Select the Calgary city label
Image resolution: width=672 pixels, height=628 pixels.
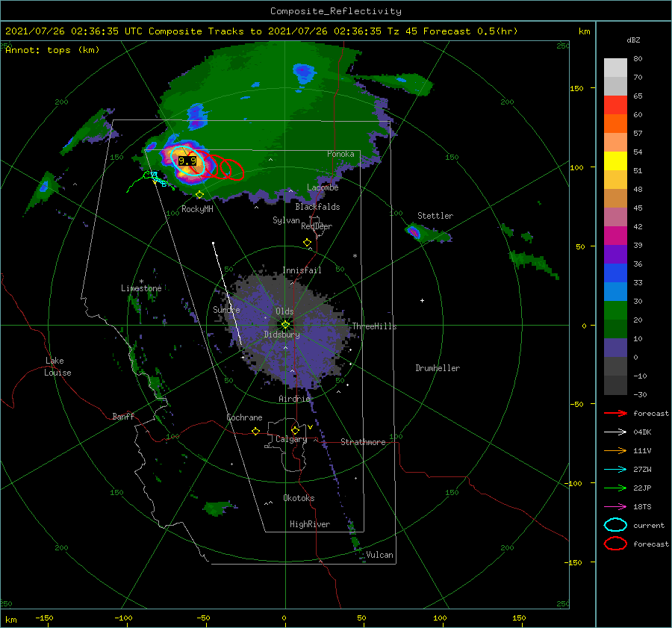[x=291, y=439]
